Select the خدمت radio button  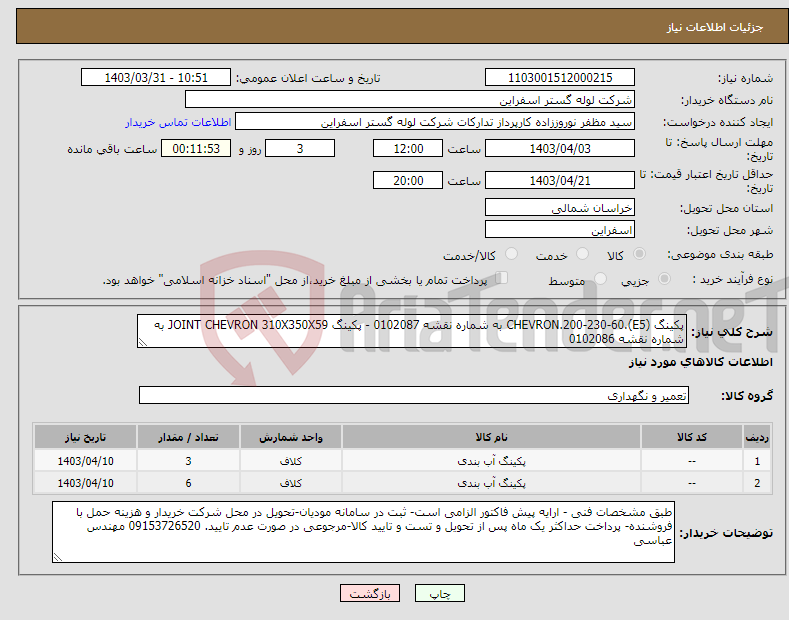pos(582,254)
